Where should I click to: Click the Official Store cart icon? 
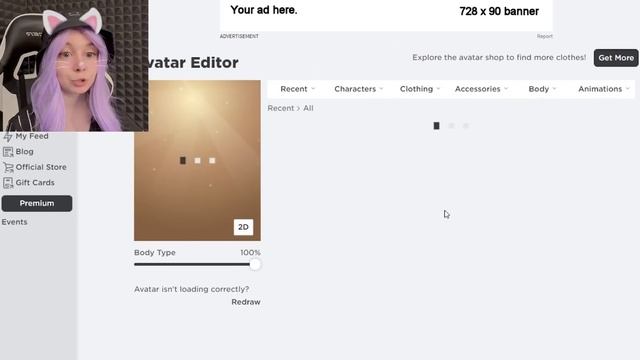8,167
